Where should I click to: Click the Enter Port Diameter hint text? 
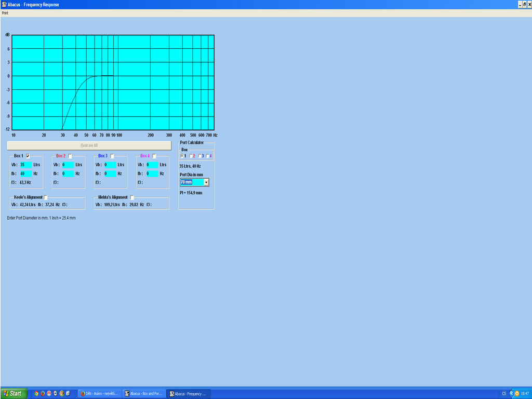[42, 218]
